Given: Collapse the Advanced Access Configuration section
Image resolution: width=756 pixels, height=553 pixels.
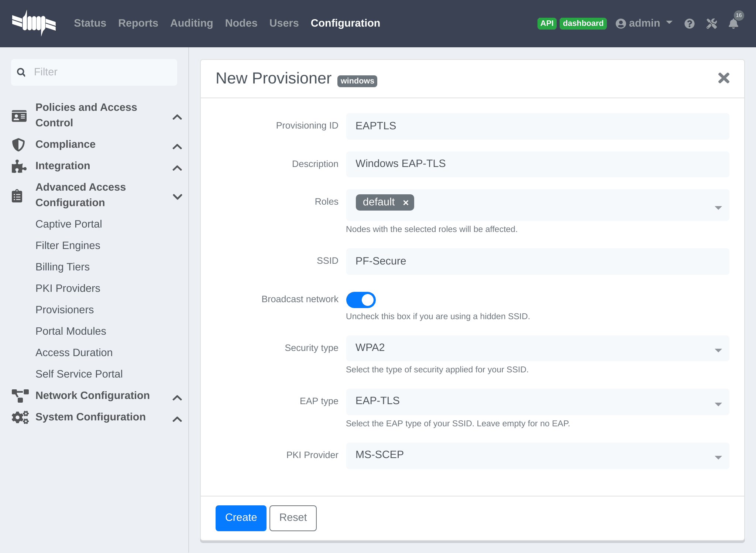Looking at the screenshot, I should pos(178,196).
